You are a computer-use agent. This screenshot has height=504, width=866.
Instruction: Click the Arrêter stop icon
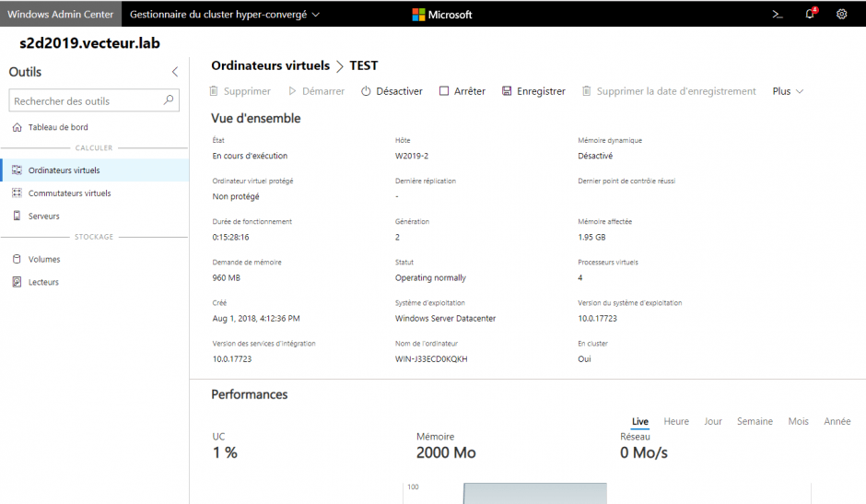coord(444,91)
